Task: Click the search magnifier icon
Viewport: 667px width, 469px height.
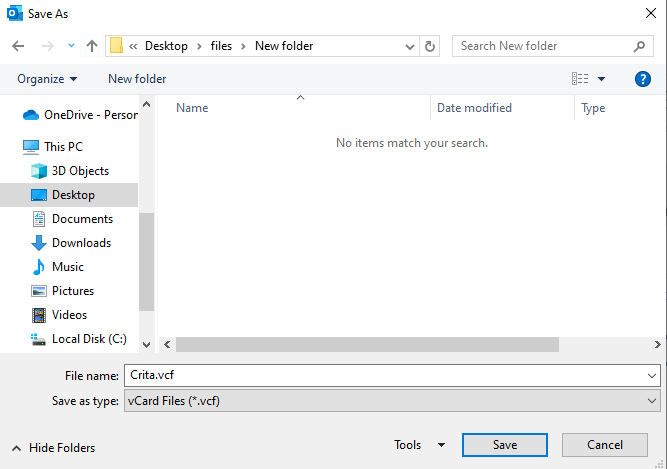Action: tap(639, 46)
